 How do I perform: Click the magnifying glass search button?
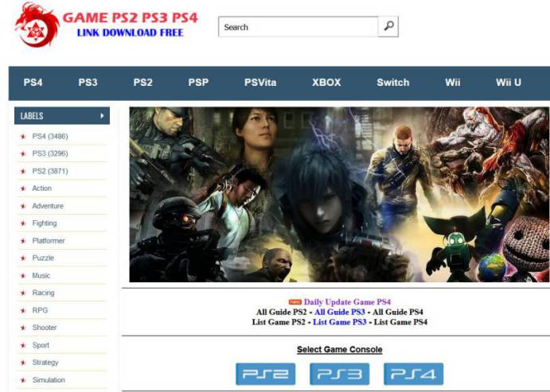(x=388, y=26)
